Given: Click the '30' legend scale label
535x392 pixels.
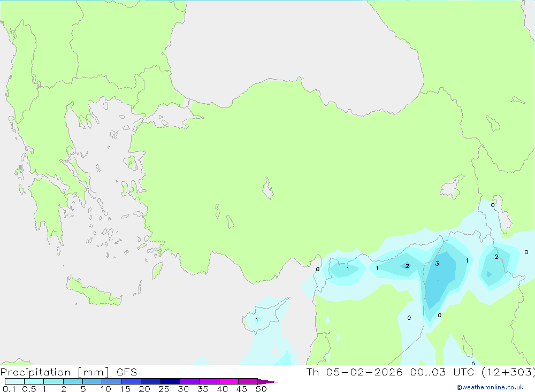Looking at the screenshot, I should (184, 389).
